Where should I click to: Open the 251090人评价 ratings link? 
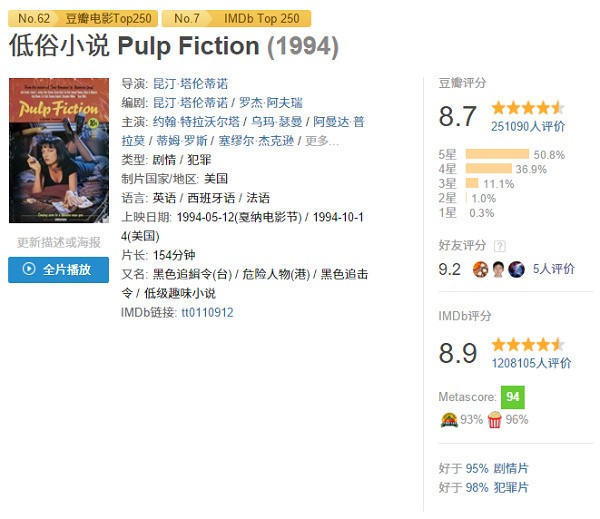528,126
